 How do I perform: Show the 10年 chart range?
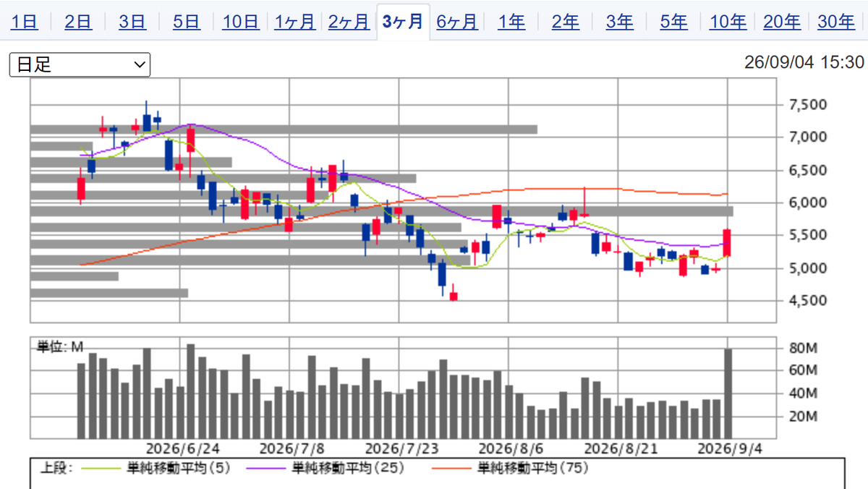point(728,22)
